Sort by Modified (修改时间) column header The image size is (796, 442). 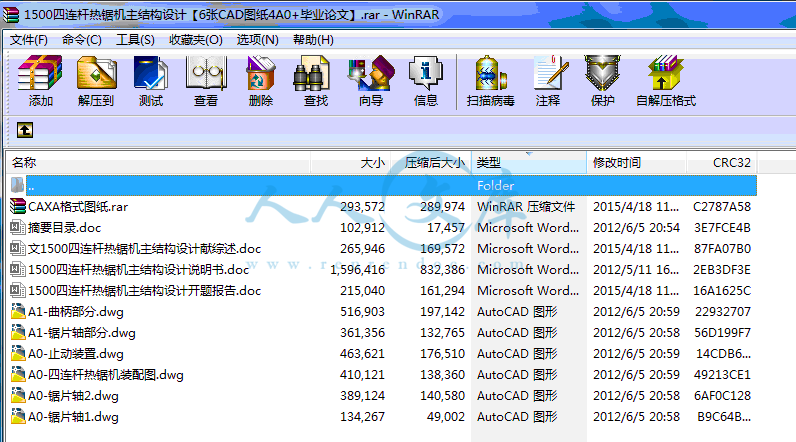pyautogui.click(x=637, y=163)
